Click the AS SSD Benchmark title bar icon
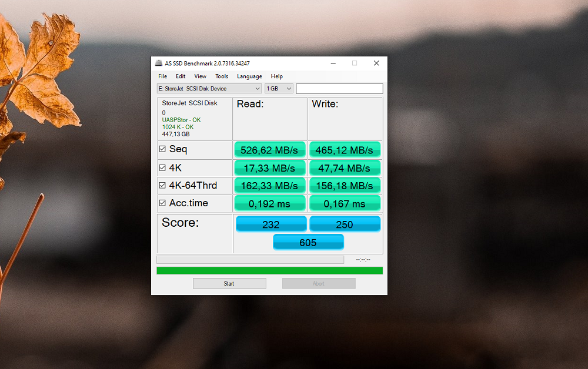588x369 pixels. click(159, 63)
